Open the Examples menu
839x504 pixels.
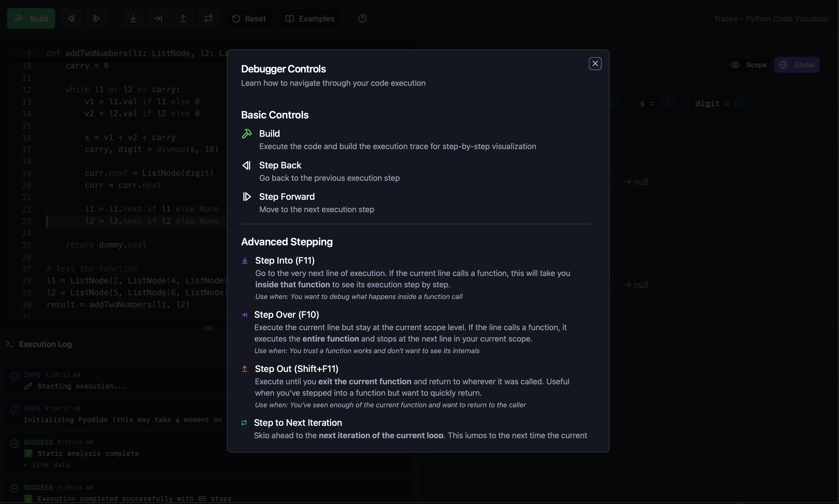point(310,19)
